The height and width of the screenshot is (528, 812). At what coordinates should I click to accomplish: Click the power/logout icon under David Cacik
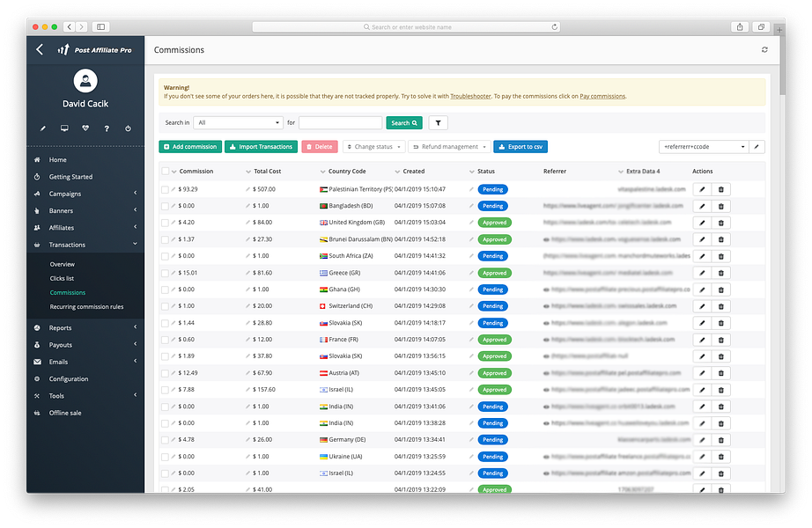129,128
